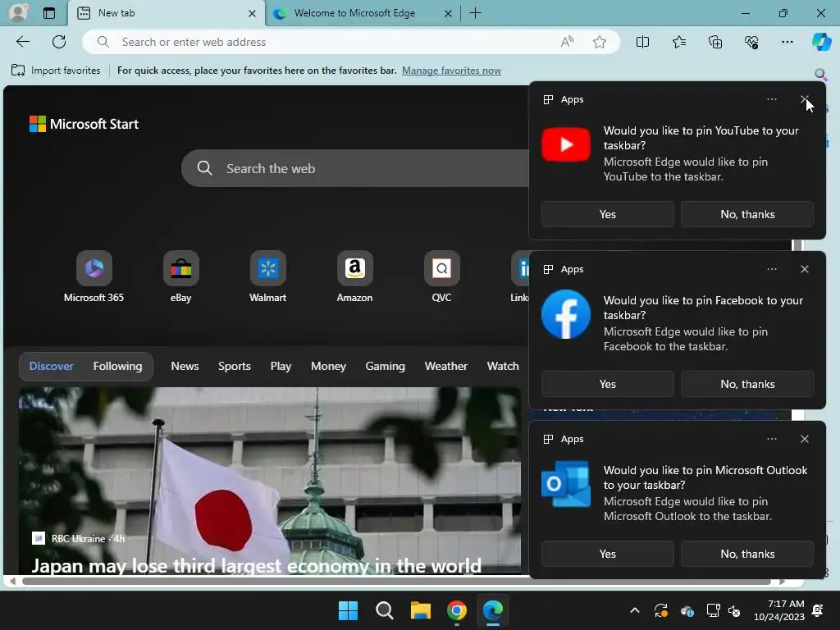Open the Play category
Image resolution: width=840 pixels, height=630 pixels.
[x=281, y=366]
